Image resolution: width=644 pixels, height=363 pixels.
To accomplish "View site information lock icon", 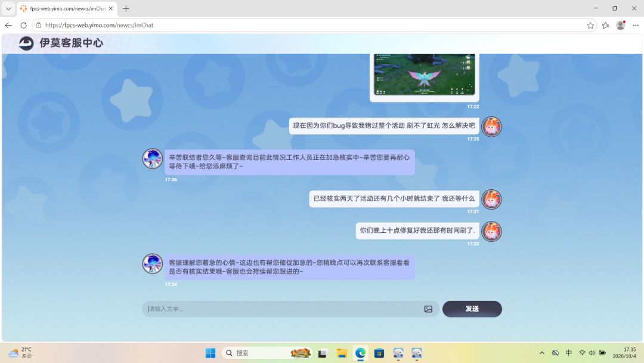I will point(39,25).
